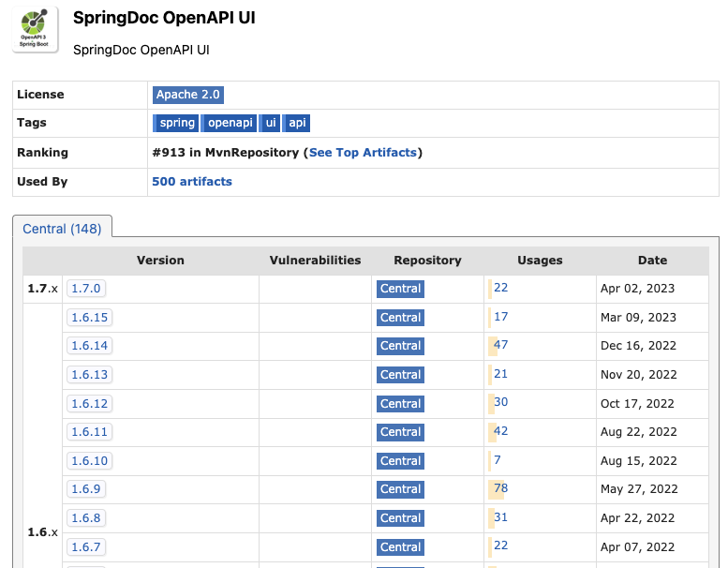Open the 22 usages of version 1.7.0
This screenshot has height=568, width=728.
pyautogui.click(x=500, y=288)
